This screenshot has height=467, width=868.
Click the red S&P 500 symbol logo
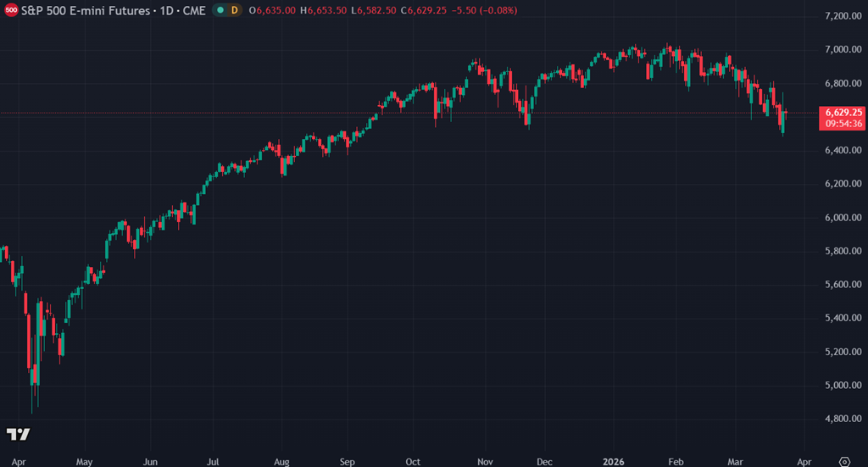[11, 10]
